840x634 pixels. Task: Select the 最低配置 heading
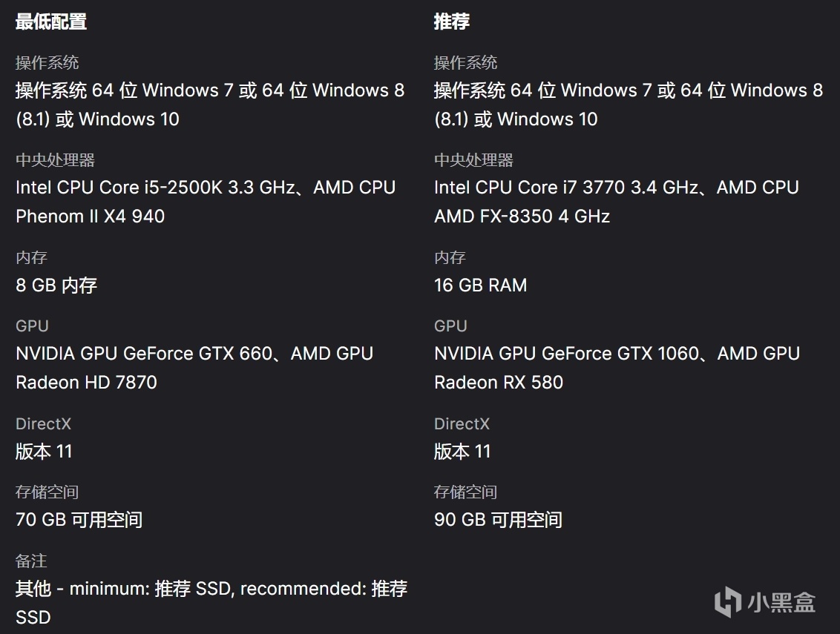pos(51,22)
